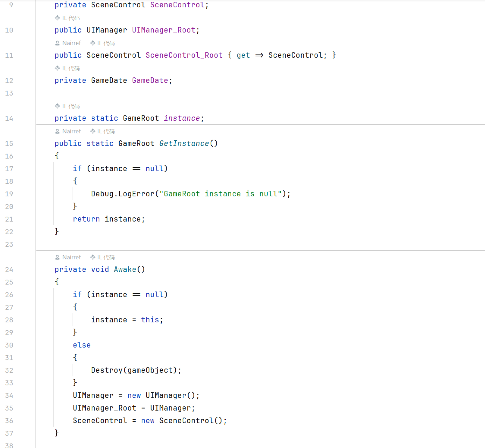Click line number 24 in the gutter
This screenshot has height=448, width=485.
(x=9, y=269)
